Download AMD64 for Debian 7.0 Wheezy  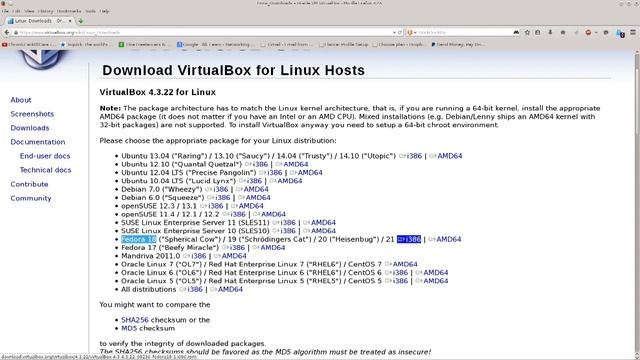click(x=252, y=189)
